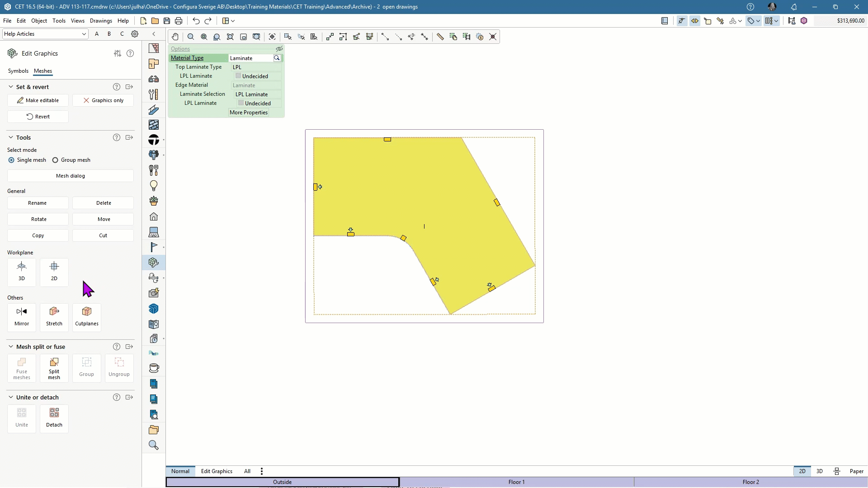Switch view mode to 2D

pos(802,471)
